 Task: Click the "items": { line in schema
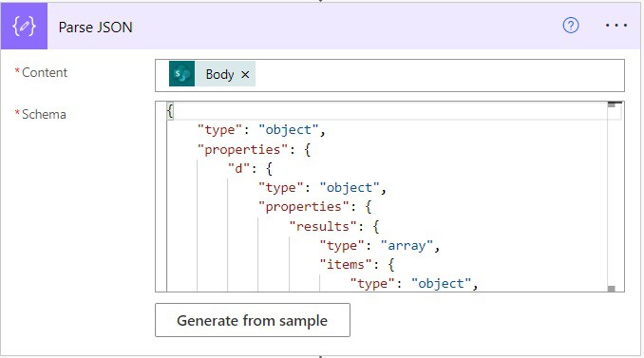click(x=357, y=264)
